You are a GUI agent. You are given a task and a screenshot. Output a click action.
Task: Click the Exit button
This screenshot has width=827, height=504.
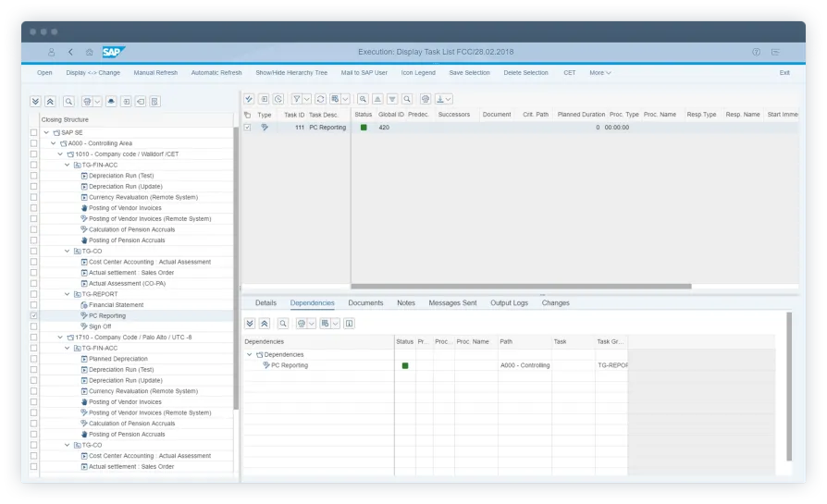tap(784, 72)
